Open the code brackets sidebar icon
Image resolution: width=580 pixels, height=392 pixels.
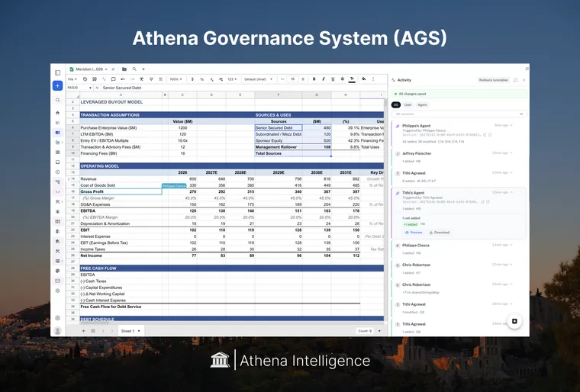(x=58, y=192)
